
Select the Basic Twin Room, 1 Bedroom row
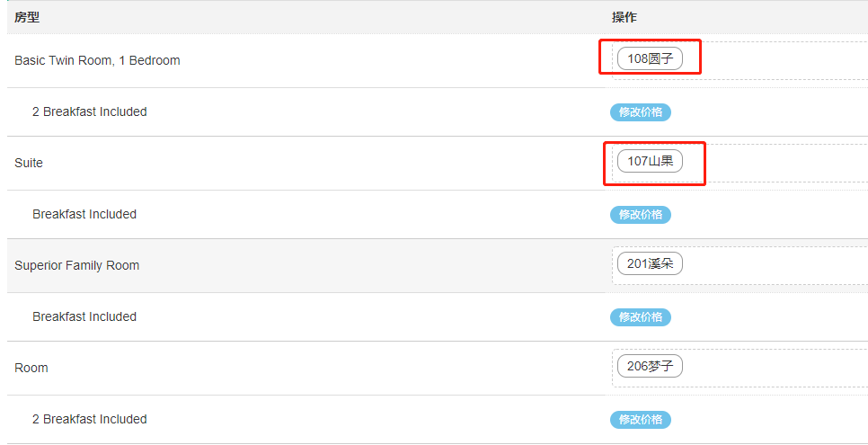(x=97, y=61)
